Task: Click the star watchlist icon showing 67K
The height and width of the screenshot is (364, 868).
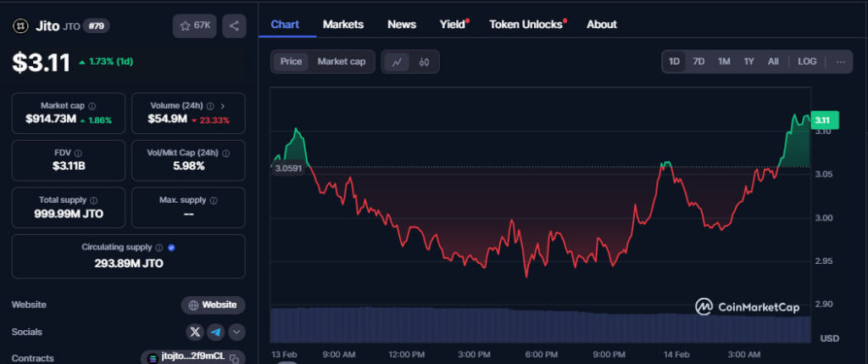Action: coord(194,25)
